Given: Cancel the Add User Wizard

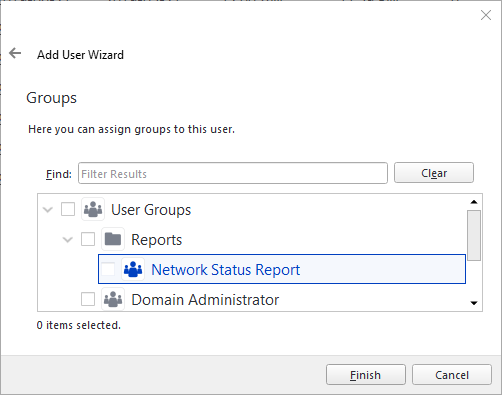Looking at the screenshot, I should [x=452, y=375].
